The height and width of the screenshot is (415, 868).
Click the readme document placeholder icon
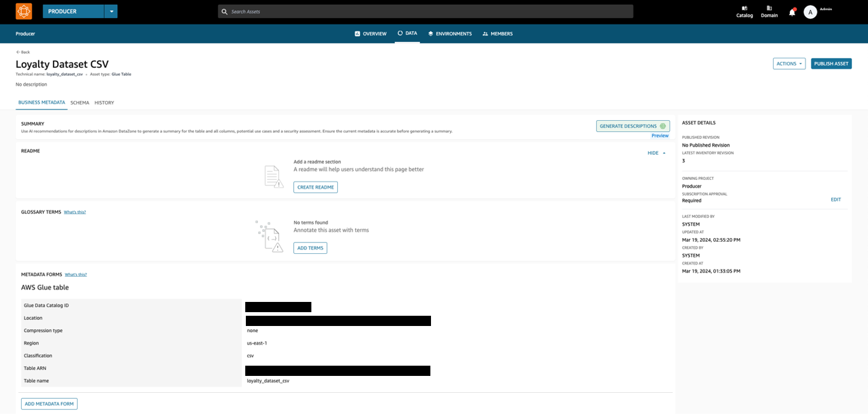274,177
